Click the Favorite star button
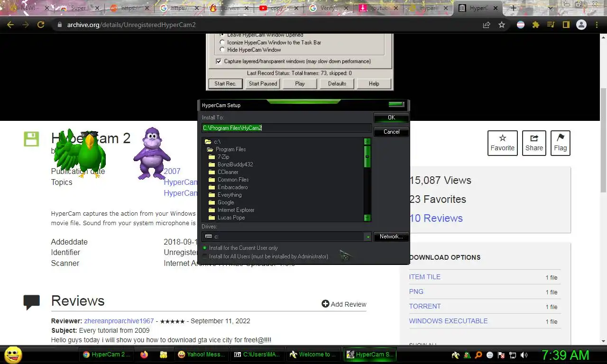 [502, 143]
